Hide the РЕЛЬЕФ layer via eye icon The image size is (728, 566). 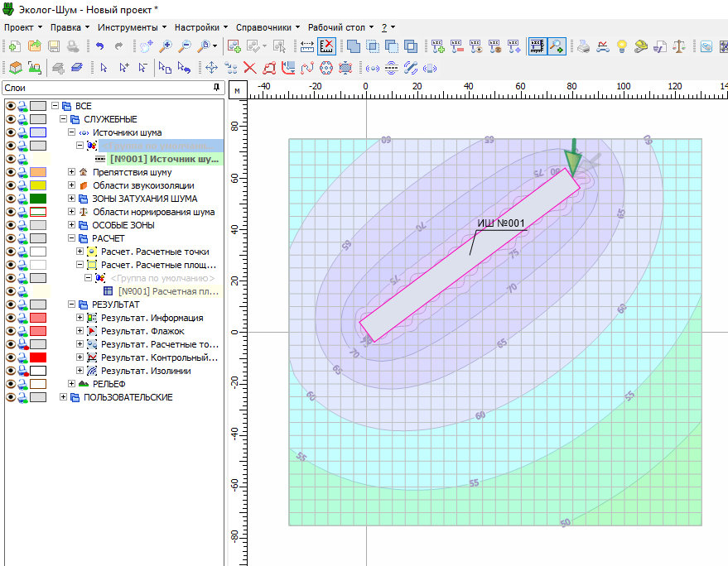(11, 384)
